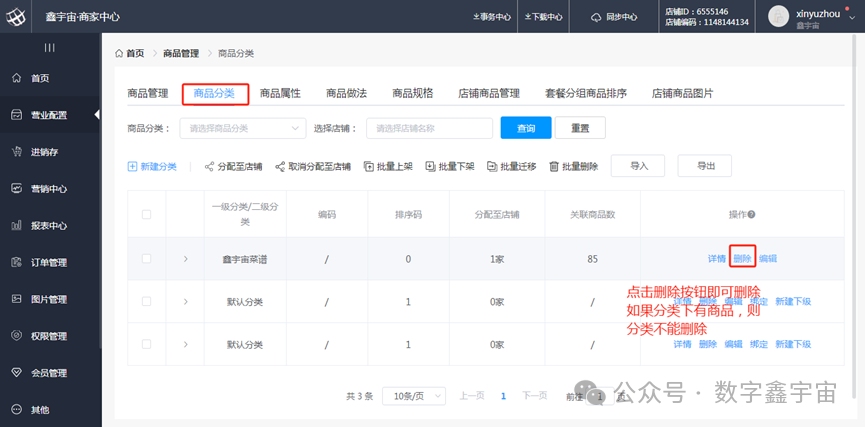Click 编辑 in the 鑫宇宙菜谱 row
Image resolution: width=865 pixels, height=427 pixels.
[768, 258]
